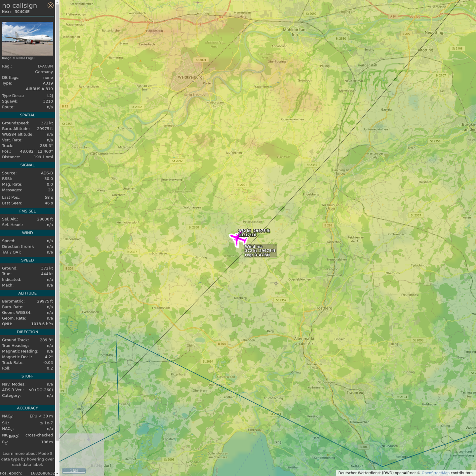Click the FMS SEL section header
Screen dimensions: 476x476
point(27,211)
